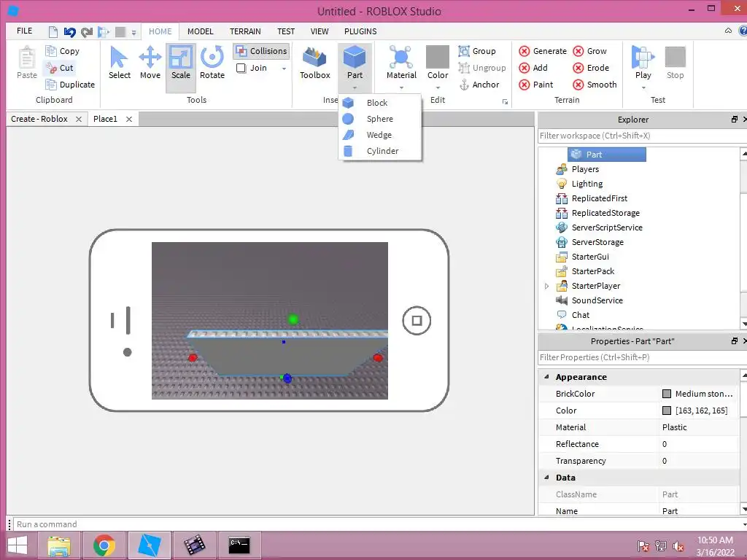Open the VIEW ribbon tab
Image resolution: width=747 pixels, height=560 pixels.
click(320, 31)
